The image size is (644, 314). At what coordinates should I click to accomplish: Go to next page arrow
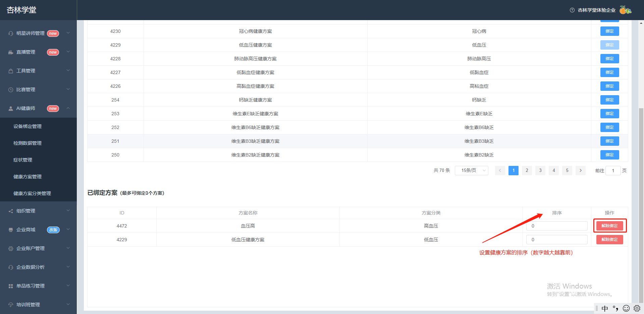[581, 171]
